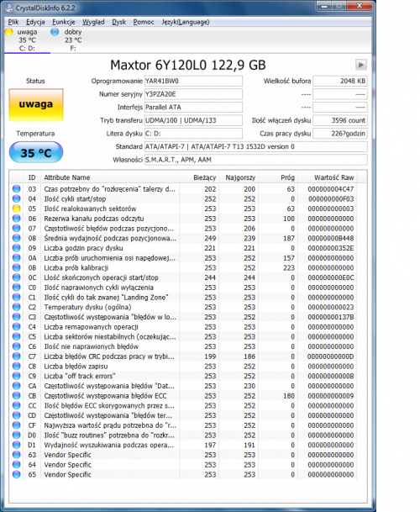Screen dimensions: 420x512
Task: Click the blue status icon of attribute 04
Action: (x=16, y=198)
